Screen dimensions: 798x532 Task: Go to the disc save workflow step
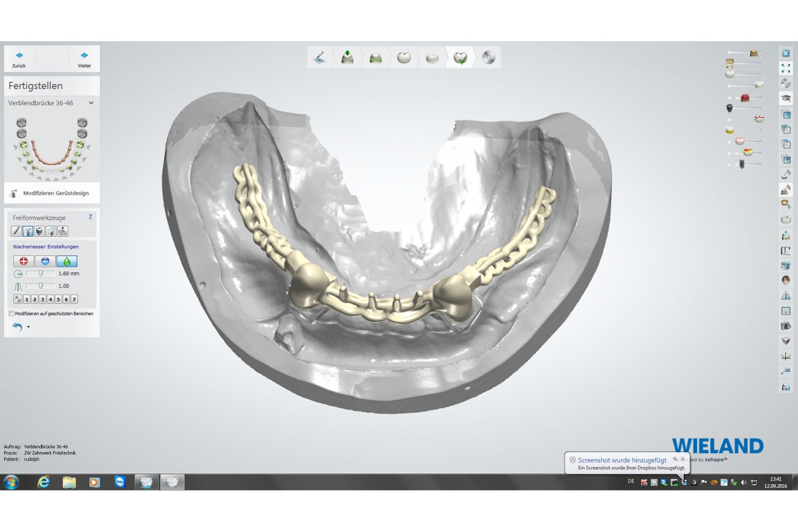point(489,58)
